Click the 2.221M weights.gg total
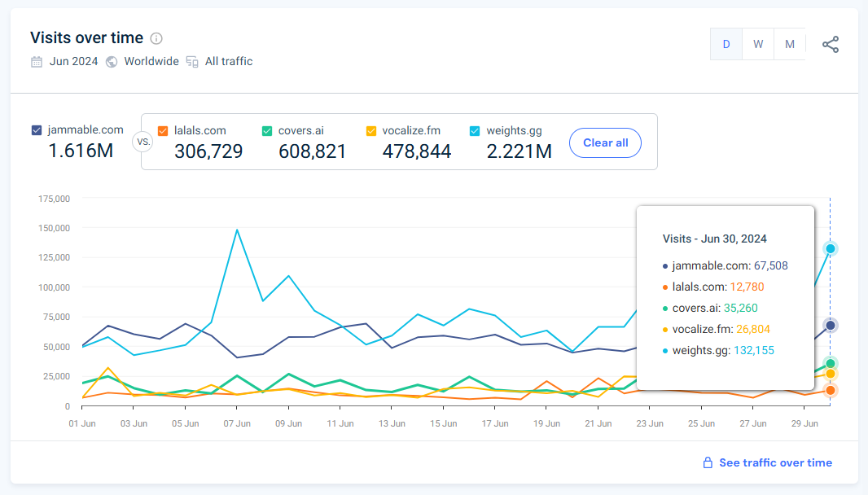The image size is (868, 495). (x=519, y=151)
